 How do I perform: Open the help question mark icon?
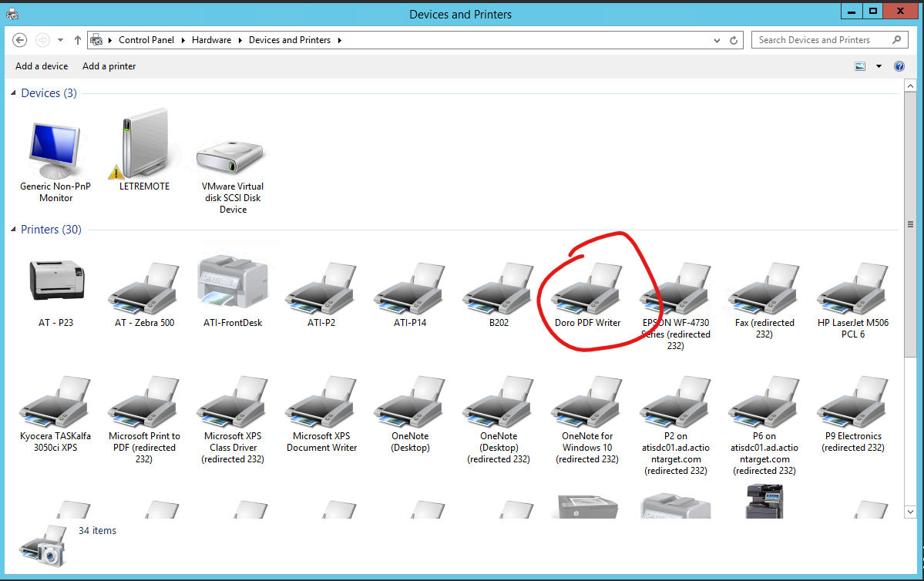[x=899, y=66]
